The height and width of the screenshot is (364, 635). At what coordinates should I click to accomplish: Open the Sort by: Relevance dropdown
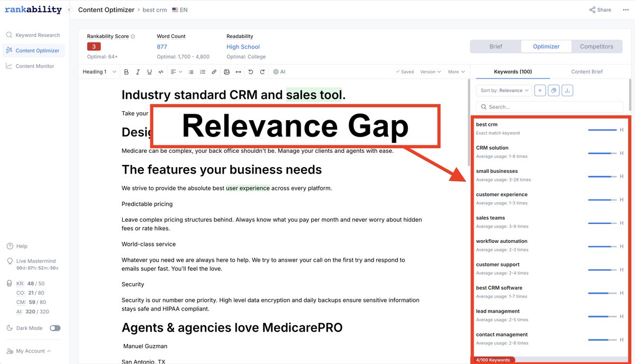point(504,90)
